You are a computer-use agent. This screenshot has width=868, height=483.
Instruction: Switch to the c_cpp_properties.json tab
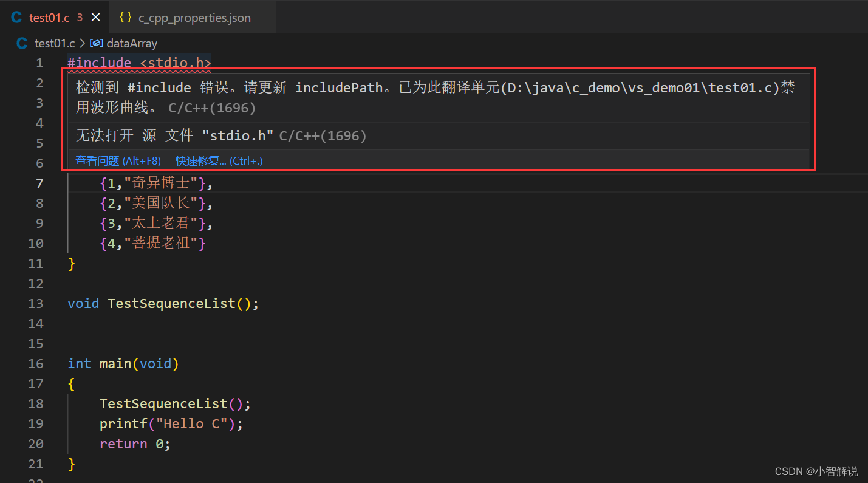click(x=193, y=18)
